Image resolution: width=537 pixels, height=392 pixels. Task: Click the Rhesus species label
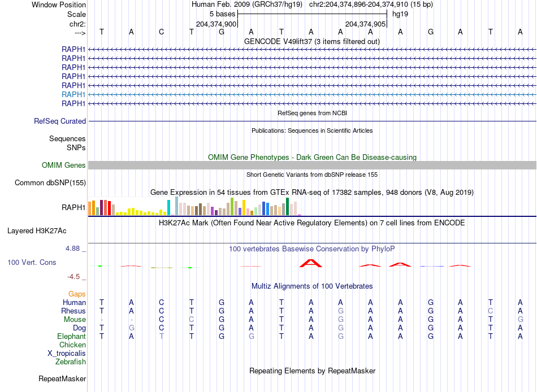point(73,311)
